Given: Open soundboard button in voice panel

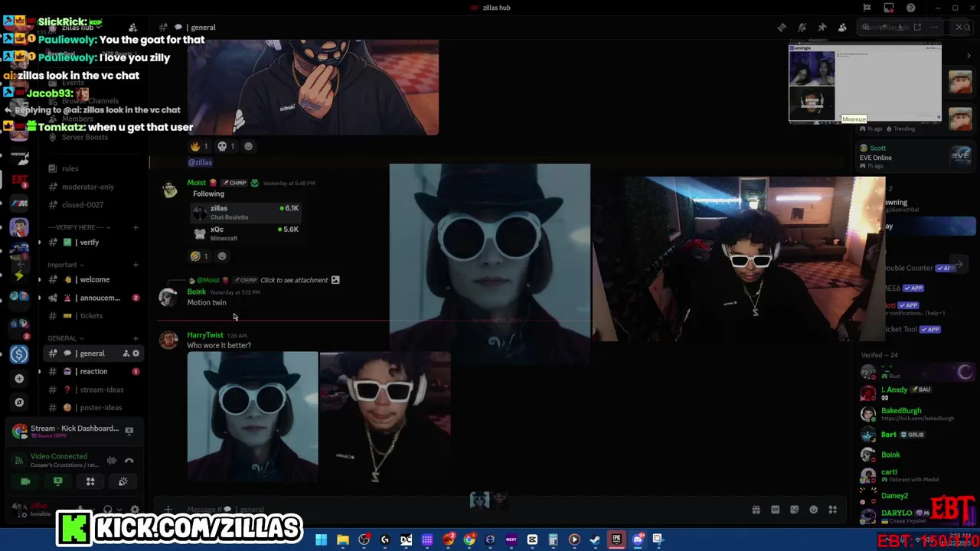Looking at the screenshot, I should pos(122,481).
